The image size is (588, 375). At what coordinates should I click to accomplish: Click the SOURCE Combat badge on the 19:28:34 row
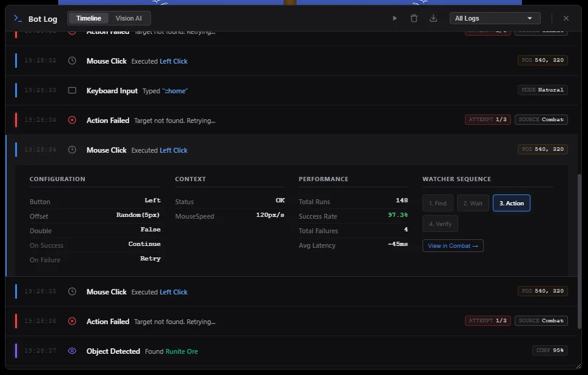pos(541,119)
